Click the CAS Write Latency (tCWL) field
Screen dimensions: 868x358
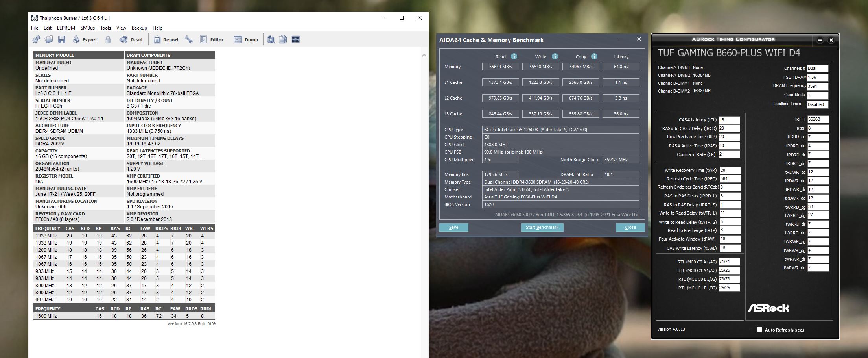pyautogui.click(x=730, y=248)
